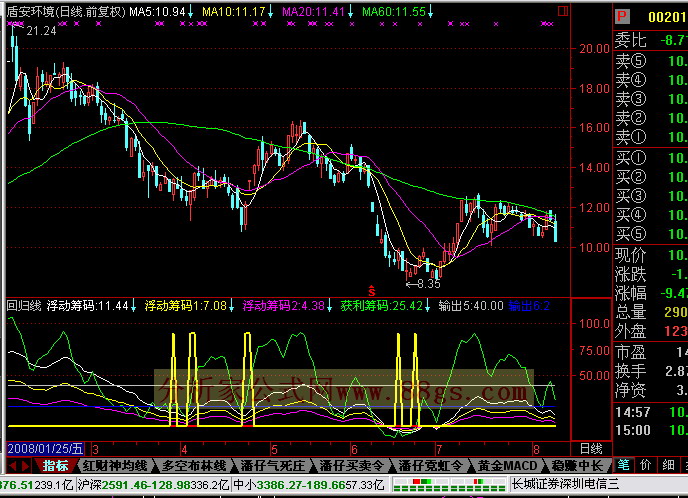The width and height of the screenshot is (688, 498).
Task: Select the 笔 tab in quote panel
Action: click(623, 465)
